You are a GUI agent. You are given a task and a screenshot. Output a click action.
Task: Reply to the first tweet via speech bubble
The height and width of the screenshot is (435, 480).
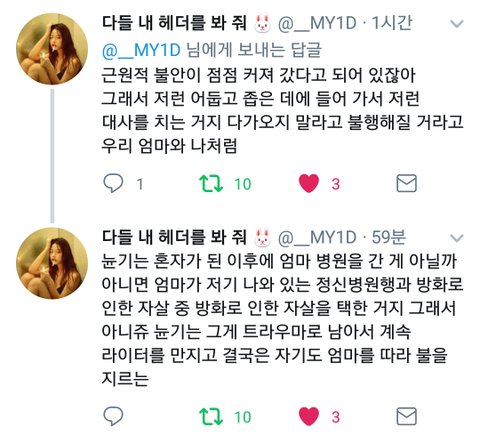113,183
